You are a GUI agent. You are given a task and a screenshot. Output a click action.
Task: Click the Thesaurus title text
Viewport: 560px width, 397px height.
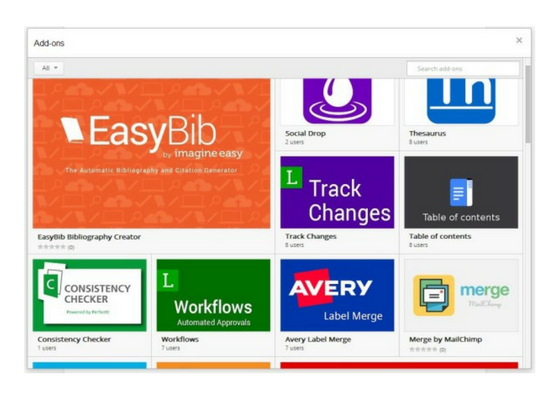click(428, 134)
